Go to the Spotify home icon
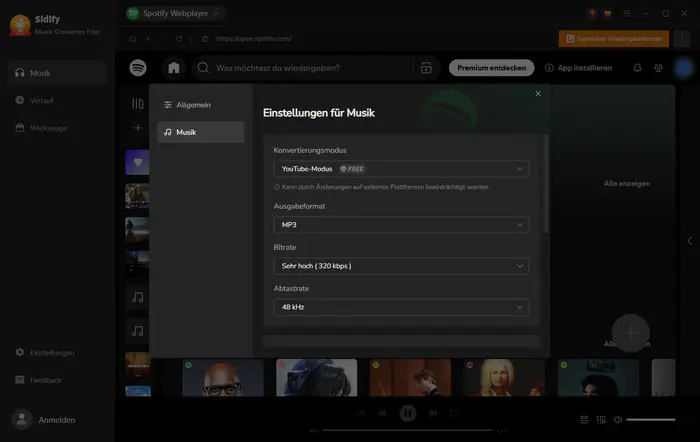Viewport: 700px width, 442px height. (x=174, y=68)
